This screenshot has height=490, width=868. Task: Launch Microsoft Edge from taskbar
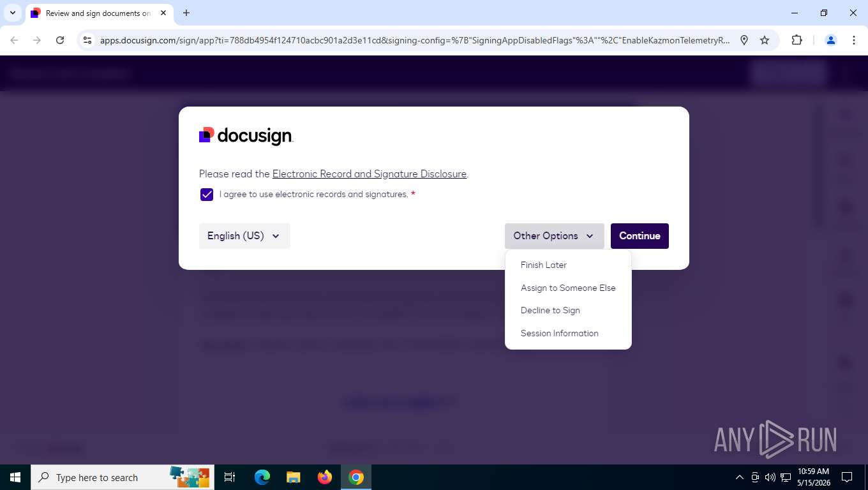(262, 477)
